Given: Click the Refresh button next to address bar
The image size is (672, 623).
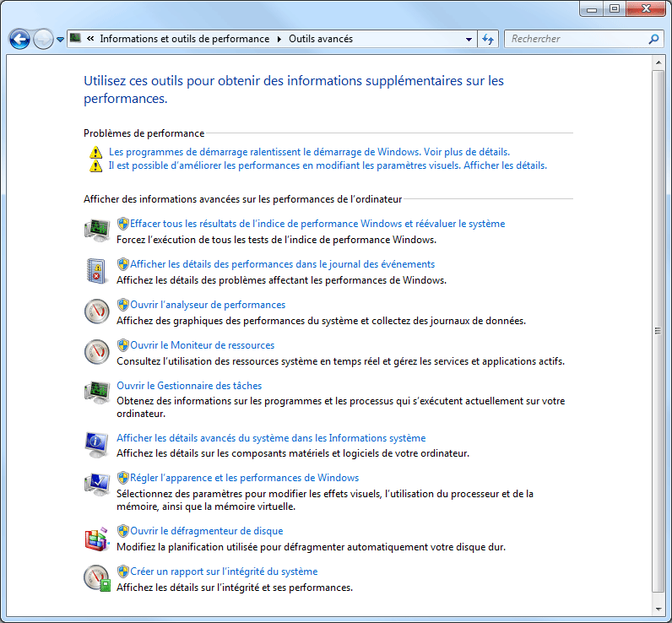Looking at the screenshot, I should tap(488, 39).
